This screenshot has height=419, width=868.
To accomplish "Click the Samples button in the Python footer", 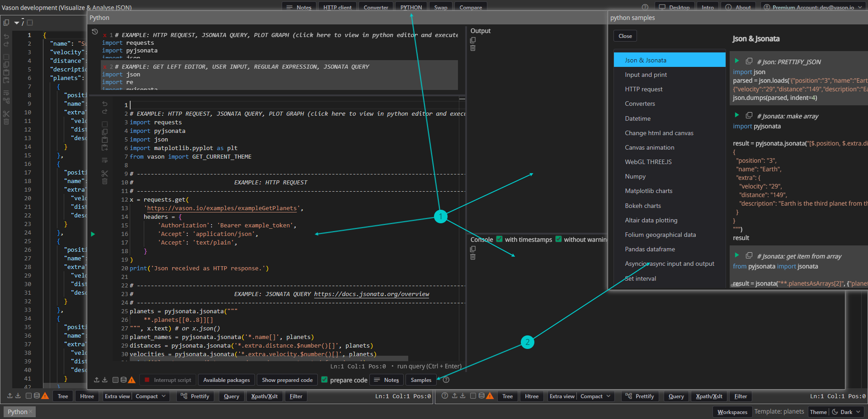I will coord(421,380).
